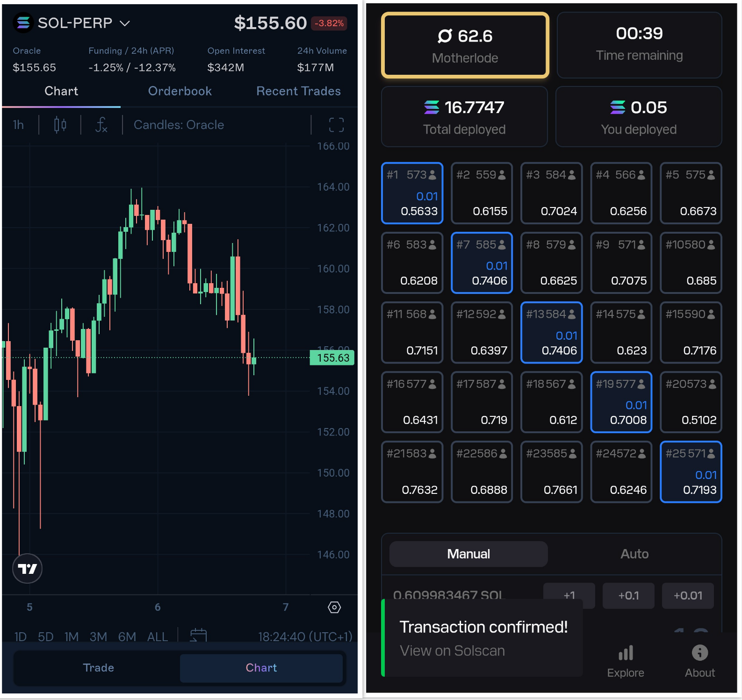Toggle selection of block #7
The image size is (742, 700).
coord(482,263)
